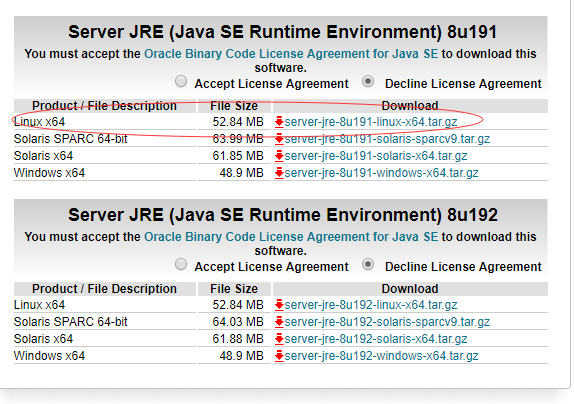Screen dimensions: 574x404
Task: Click Linux x64 description in 8u191 table
Action: pos(39,122)
